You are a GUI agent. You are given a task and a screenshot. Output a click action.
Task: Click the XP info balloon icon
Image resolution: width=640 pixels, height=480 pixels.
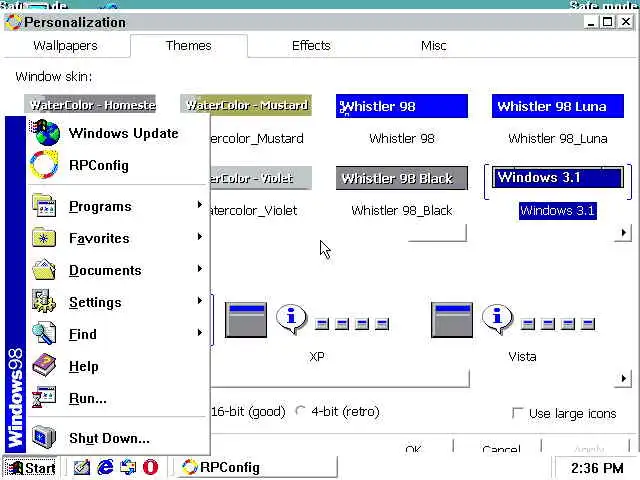point(291,319)
